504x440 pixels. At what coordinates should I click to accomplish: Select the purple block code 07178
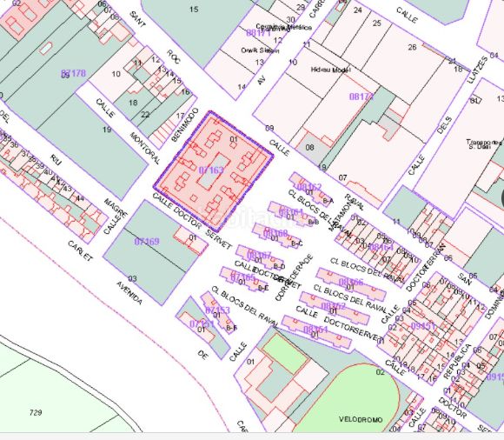(x=74, y=73)
